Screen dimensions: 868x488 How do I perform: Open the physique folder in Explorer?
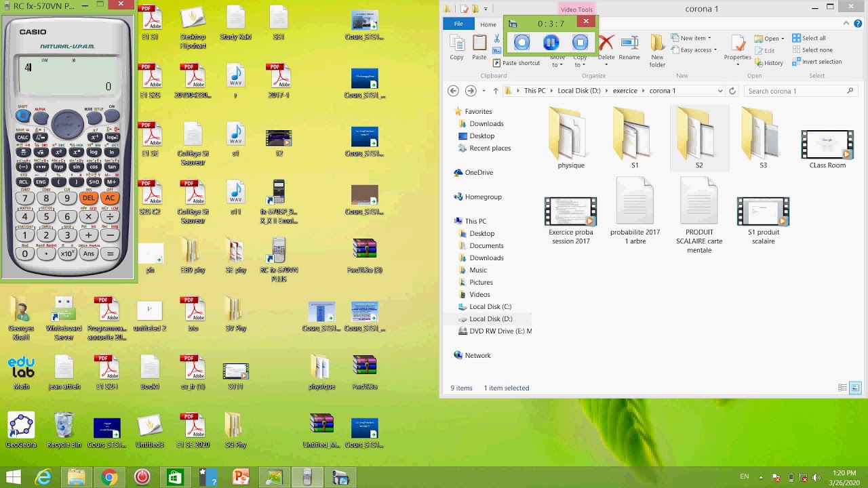(x=571, y=139)
